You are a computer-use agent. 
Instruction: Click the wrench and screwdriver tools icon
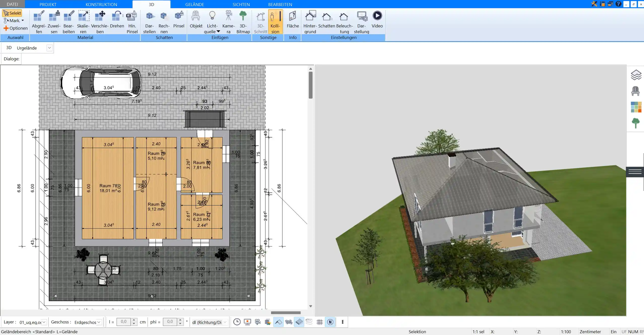[x=594, y=4]
